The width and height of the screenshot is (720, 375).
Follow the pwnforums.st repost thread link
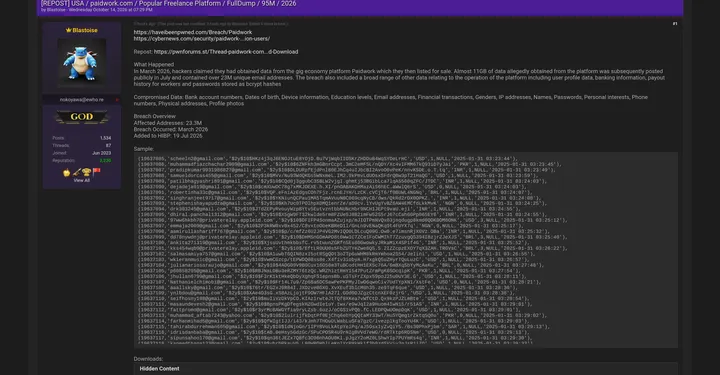[x=226, y=52]
